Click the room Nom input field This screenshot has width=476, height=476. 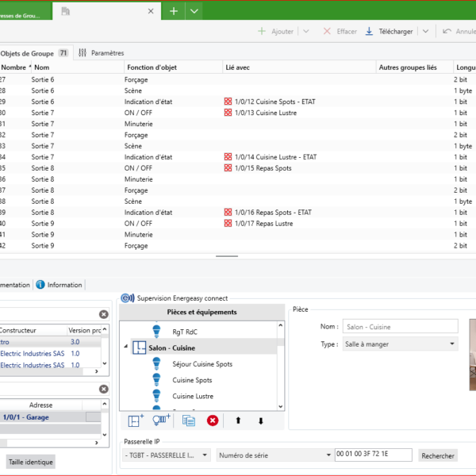400,326
